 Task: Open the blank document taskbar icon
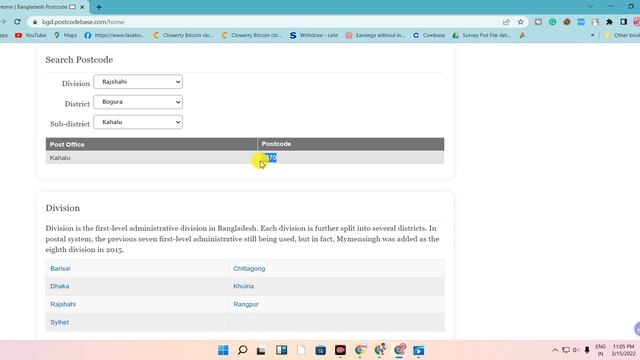tap(301, 350)
